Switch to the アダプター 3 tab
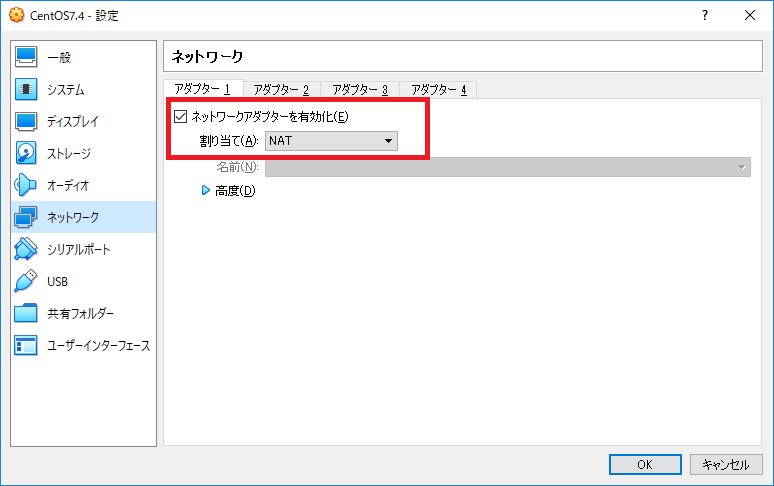Screen dimensions: 774x486 pyautogui.click(x=360, y=90)
